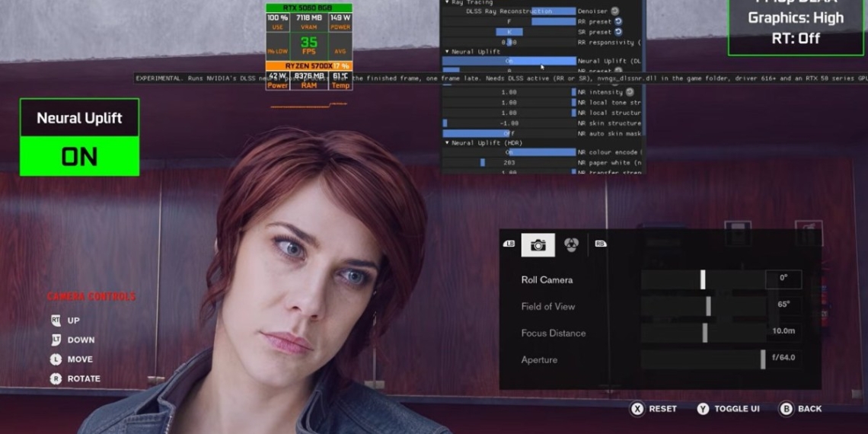Image resolution: width=868 pixels, height=434 pixels.
Task: Reset NR intensity with its round arrow icon
Action: tap(630, 92)
